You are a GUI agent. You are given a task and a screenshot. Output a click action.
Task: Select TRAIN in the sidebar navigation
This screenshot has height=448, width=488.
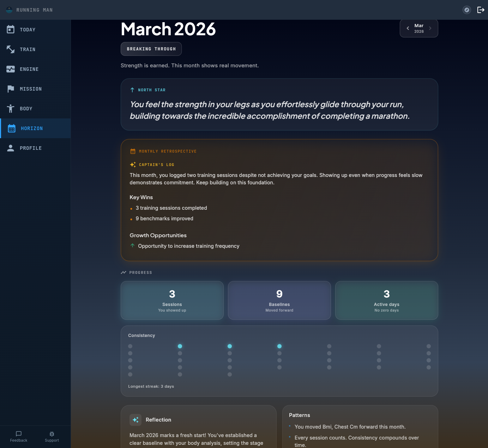point(11,49)
